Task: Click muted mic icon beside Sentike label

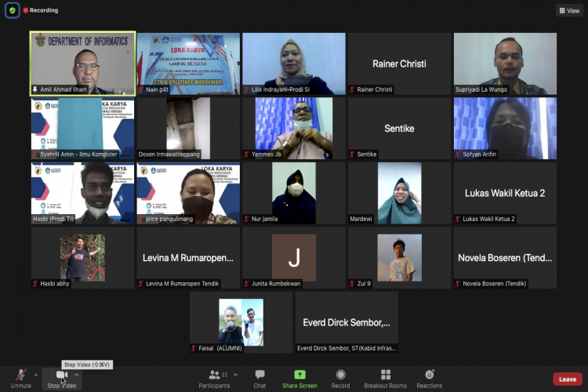Action: tap(352, 154)
